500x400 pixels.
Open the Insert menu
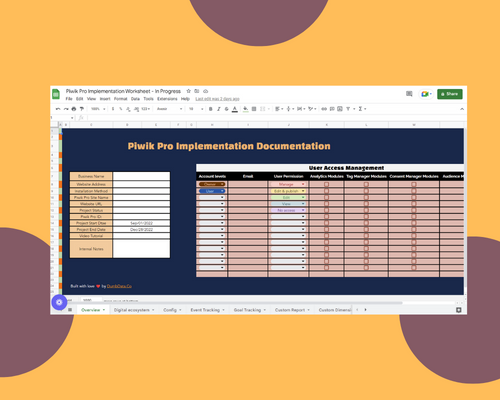105,99
